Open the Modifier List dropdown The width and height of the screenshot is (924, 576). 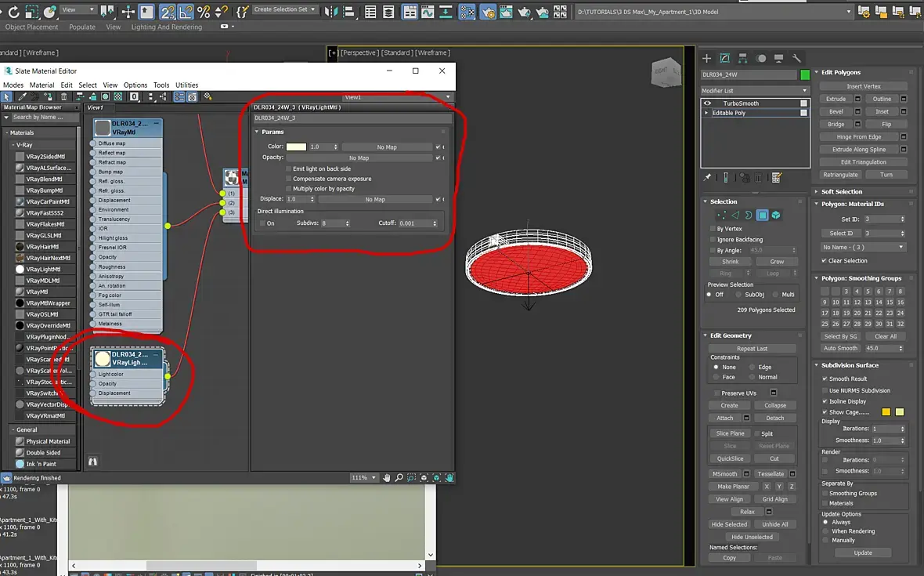pyautogui.click(x=755, y=91)
